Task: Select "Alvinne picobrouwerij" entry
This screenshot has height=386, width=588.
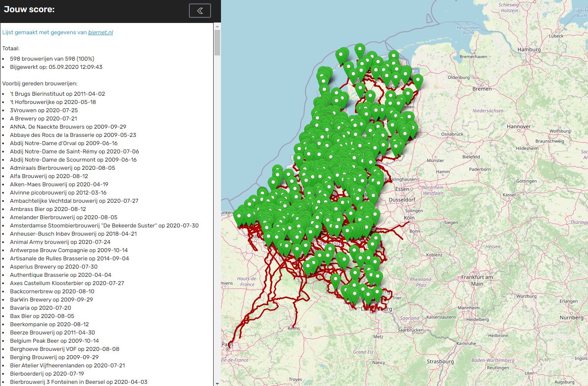Action: coord(58,193)
